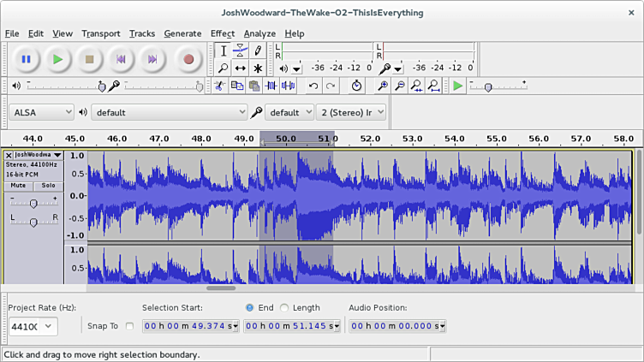Expand the 2 (Stereo) input channels dropdown
This screenshot has width=644, height=362.
[x=351, y=112]
